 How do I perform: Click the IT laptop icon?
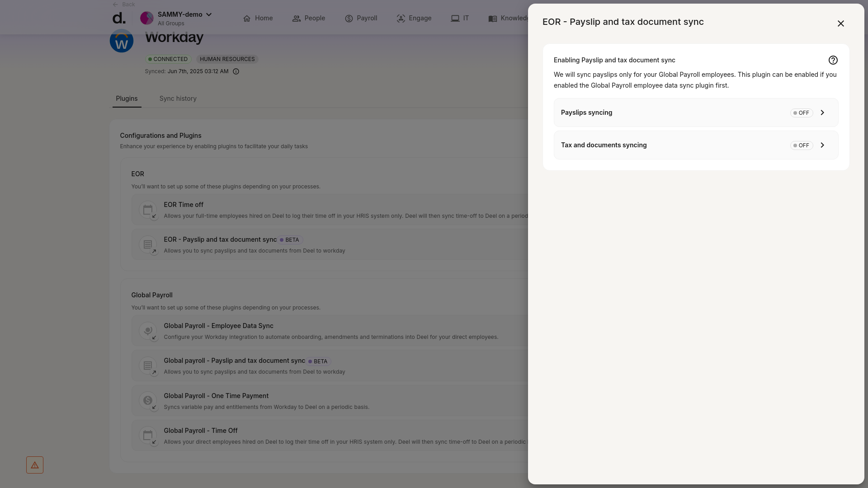455,19
